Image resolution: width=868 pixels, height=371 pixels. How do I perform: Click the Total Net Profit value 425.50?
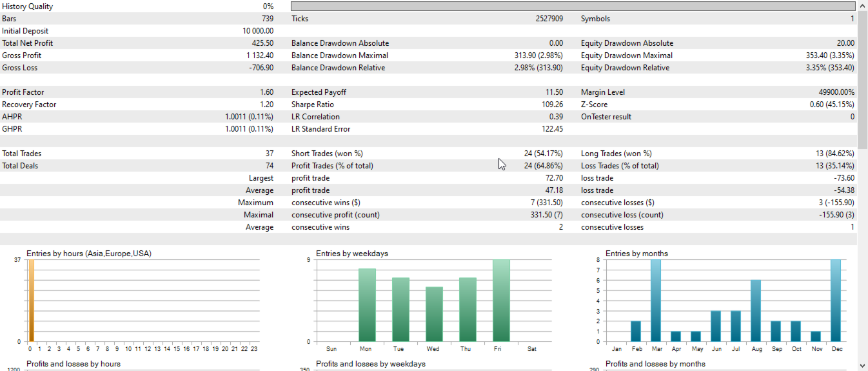262,43
